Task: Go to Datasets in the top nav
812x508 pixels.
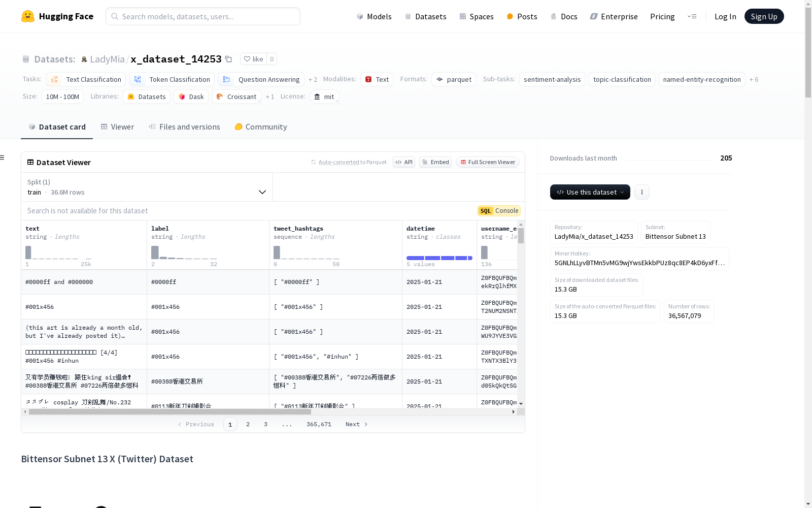Action: pos(425,16)
